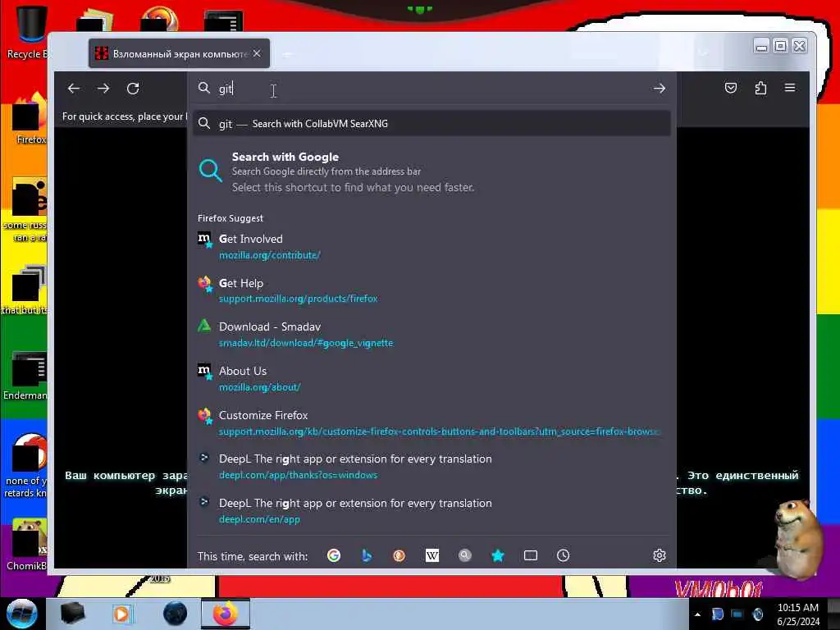
Task: Select the Enderman desktop icon
Action: 27,375
